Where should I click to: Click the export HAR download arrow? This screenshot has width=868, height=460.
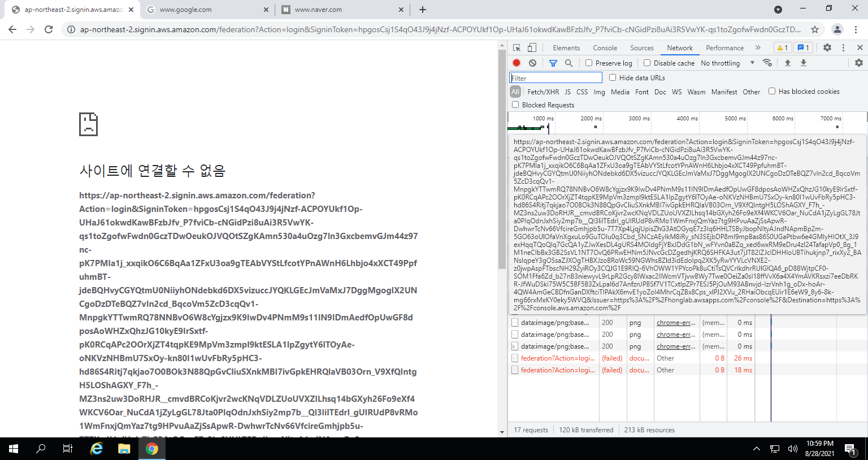click(x=803, y=63)
